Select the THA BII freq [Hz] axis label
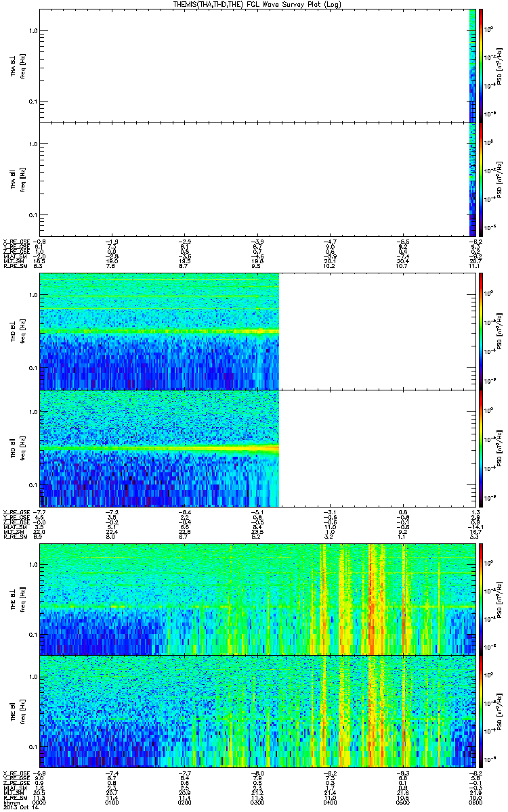Screen dimensions: 508x812 coord(18,179)
